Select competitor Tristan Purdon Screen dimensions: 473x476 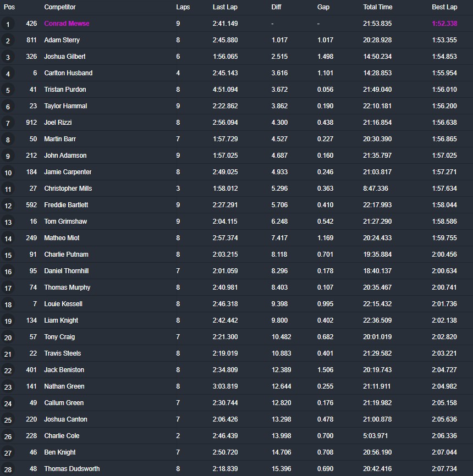65,90
